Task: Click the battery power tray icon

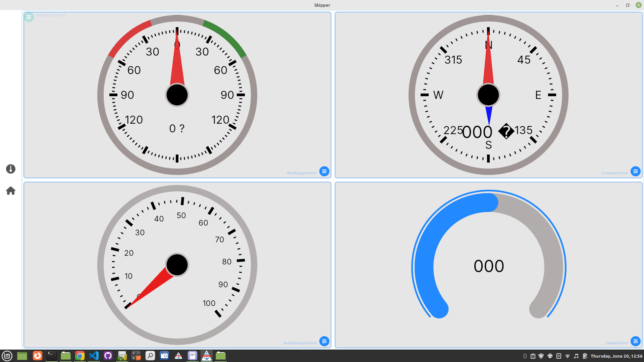Action: click(x=585, y=356)
